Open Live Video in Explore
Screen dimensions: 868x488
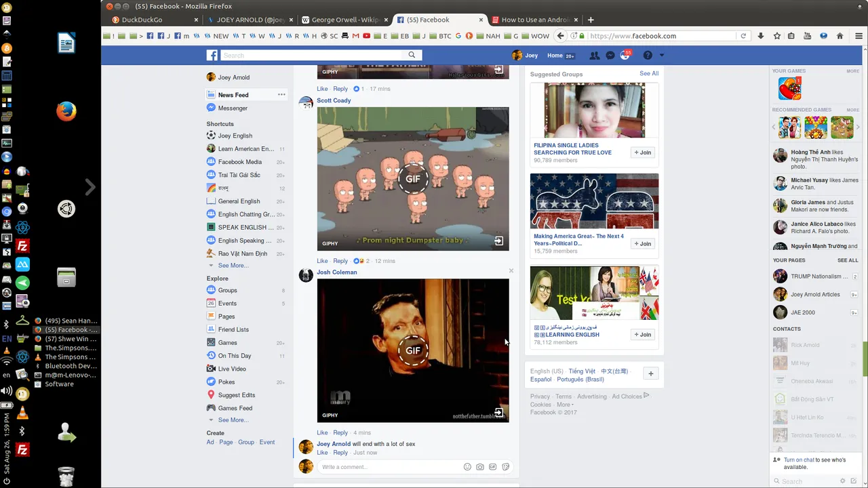pos(232,369)
